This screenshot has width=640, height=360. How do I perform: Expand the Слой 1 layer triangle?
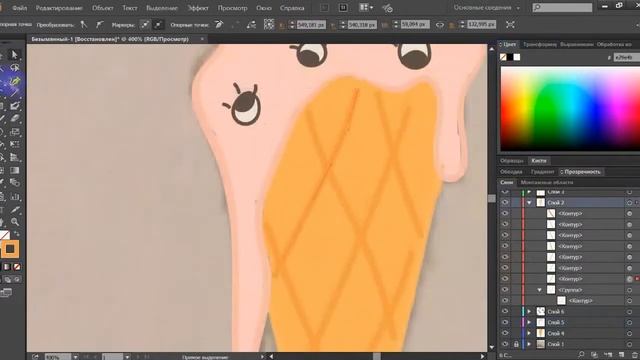(x=529, y=344)
